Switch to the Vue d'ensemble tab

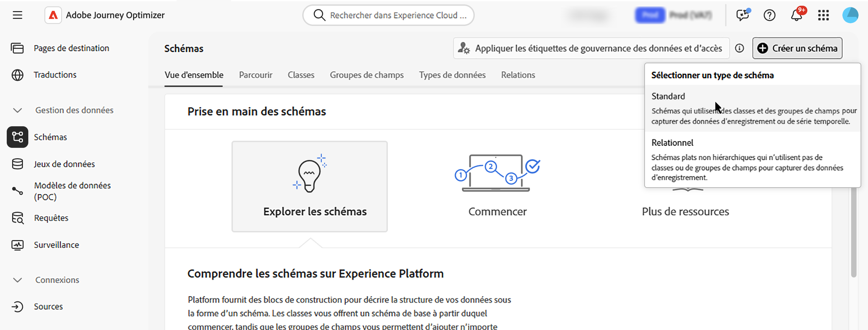(194, 75)
